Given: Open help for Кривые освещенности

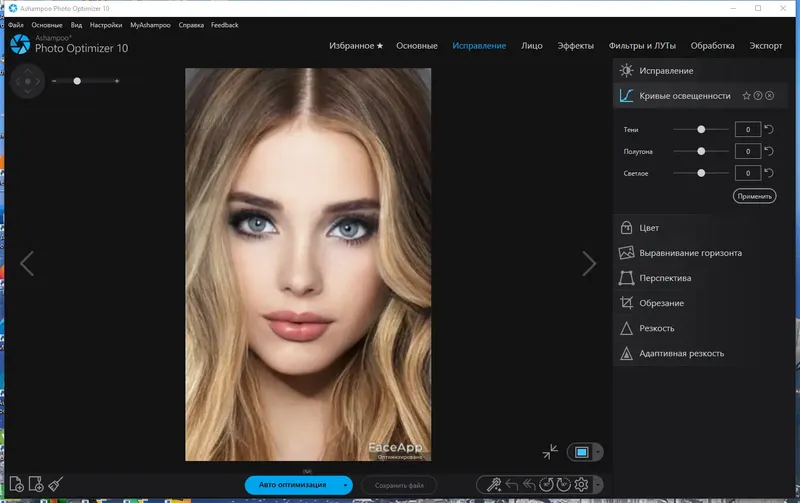Looking at the screenshot, I should tap(758, 96).
